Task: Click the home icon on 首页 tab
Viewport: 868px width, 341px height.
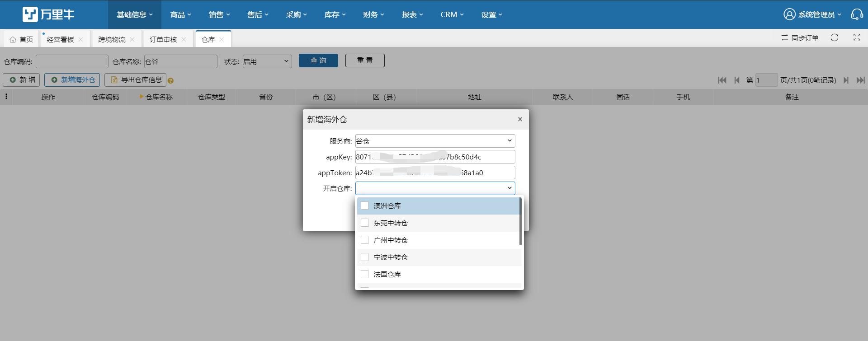Action: [x=13, y=39]
